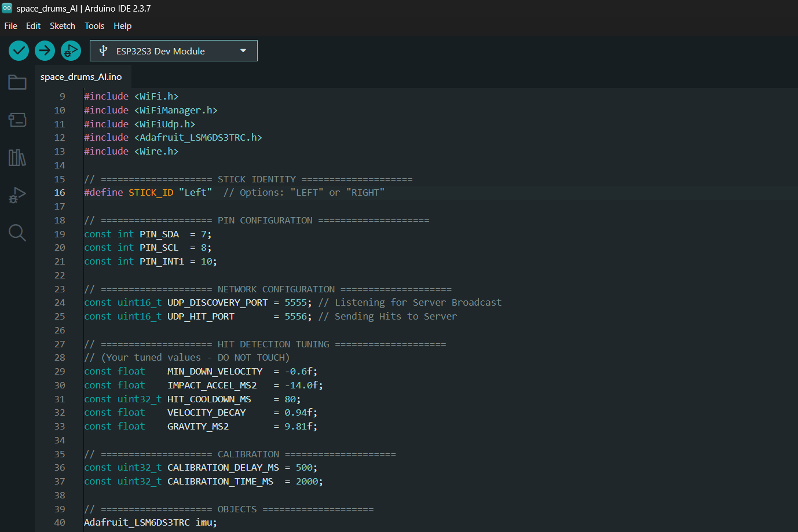
Task: Open the Search magnifier sidebar icon
Action: point(17,233)
